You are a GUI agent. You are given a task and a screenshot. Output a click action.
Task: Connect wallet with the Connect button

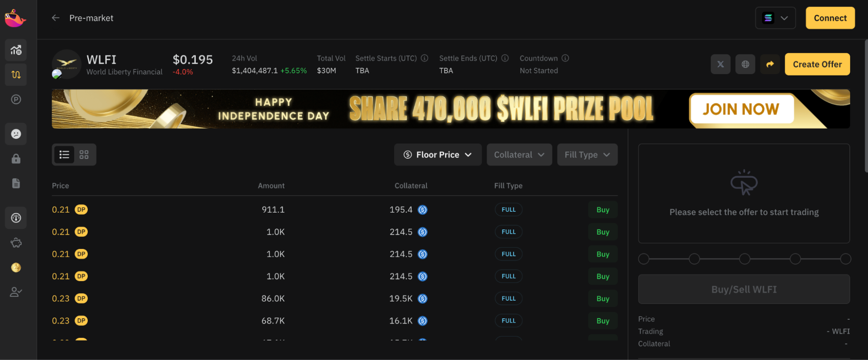[830, 18]
